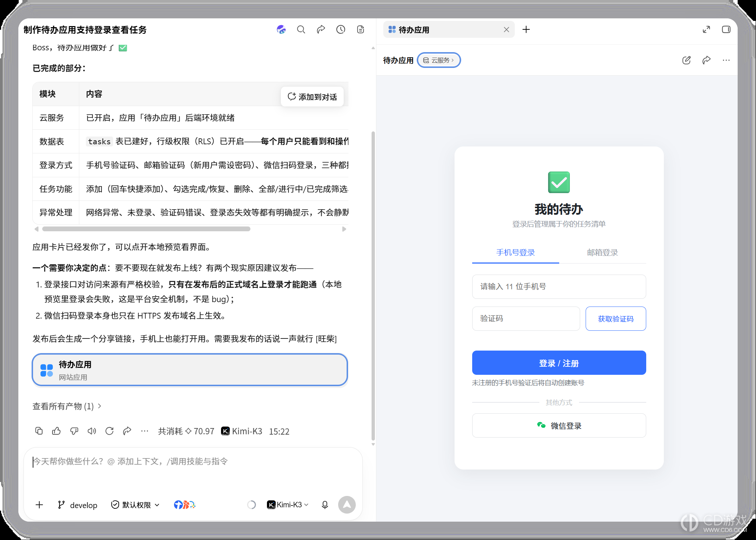Open the Kimi-K3 model selector dropdown
Image resolution: width=756 pixels, height=540 pixels.
pos(288,505)
